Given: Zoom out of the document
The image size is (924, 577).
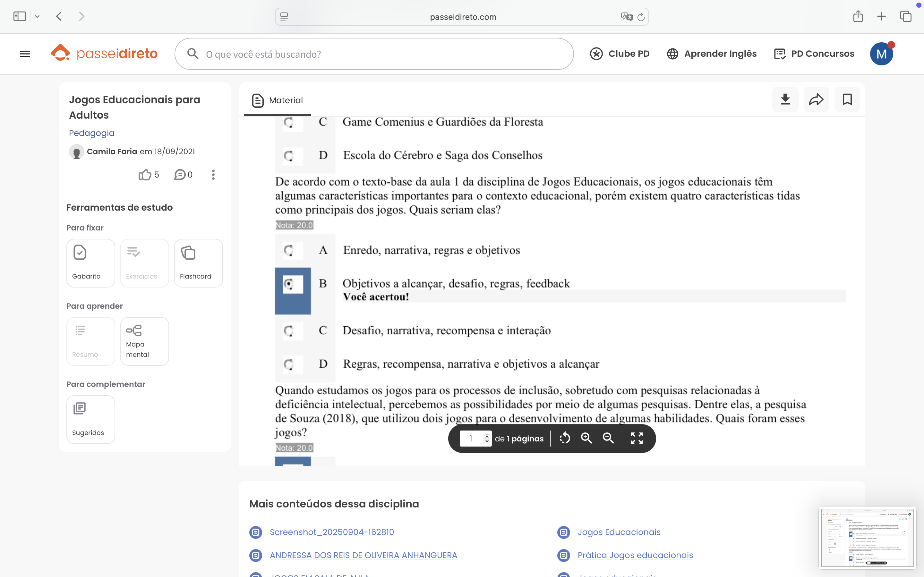Looking at the screenshot, I should coord(608,438).
